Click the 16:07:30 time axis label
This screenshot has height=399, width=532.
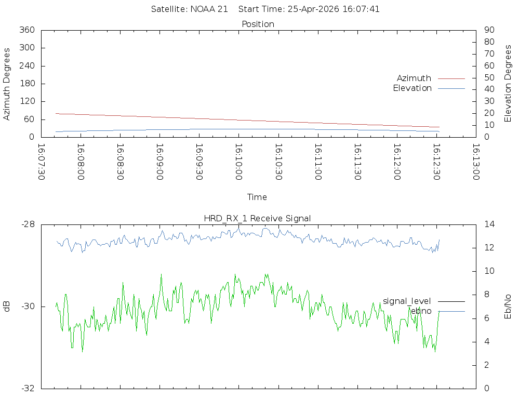(x=41, y=162)
